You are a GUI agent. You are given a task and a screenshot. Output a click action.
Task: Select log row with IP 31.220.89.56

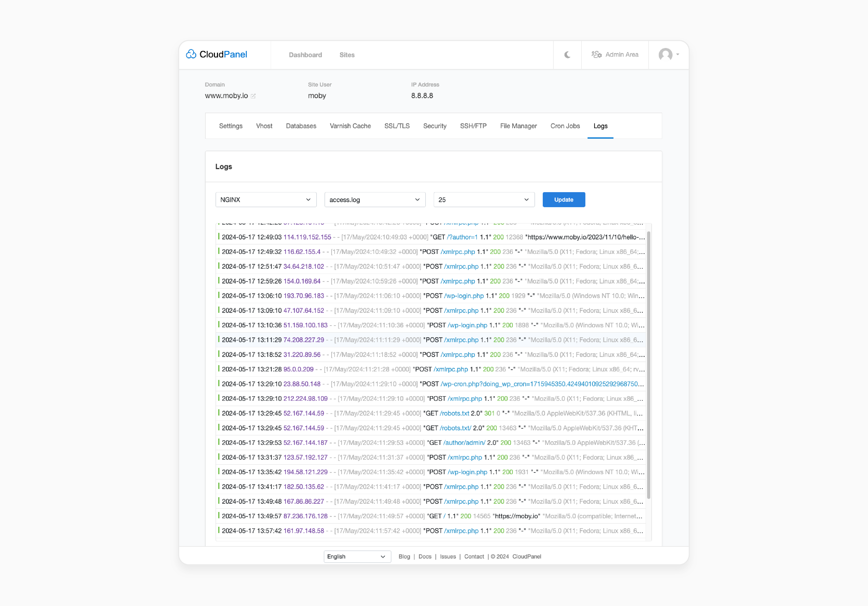pos(431,355)
